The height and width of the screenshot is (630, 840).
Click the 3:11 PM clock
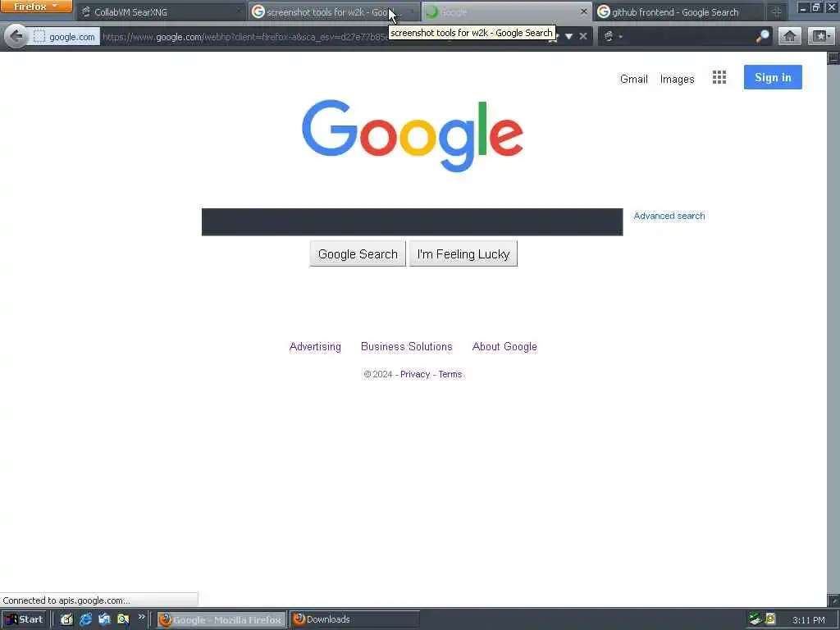pyautogui.click(x=808, y=620)
